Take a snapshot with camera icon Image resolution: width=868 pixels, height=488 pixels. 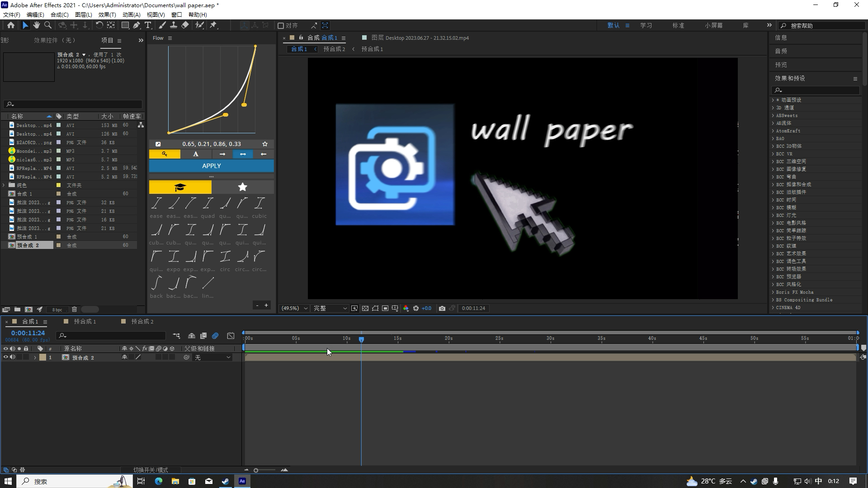442,308
